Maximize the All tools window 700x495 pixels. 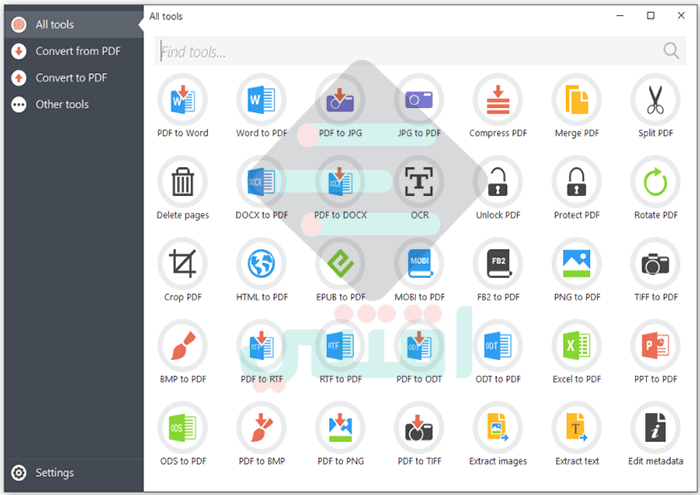pos(651,16)
